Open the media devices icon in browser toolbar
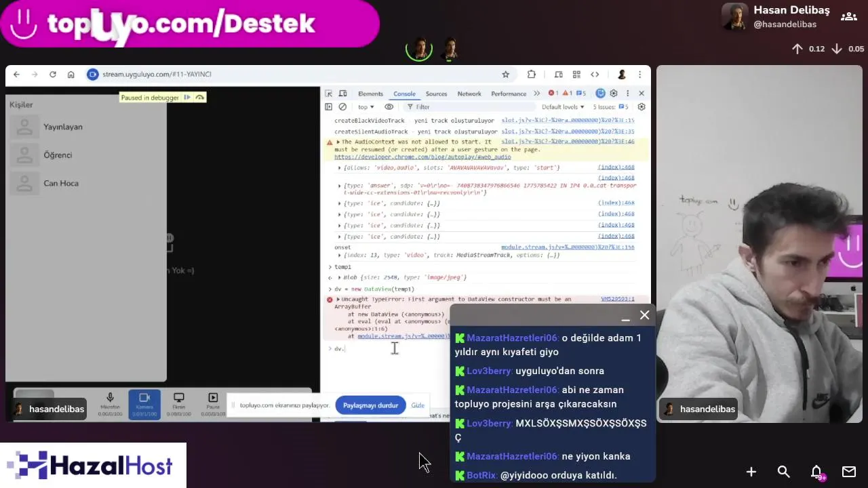 tap(558, 75)
